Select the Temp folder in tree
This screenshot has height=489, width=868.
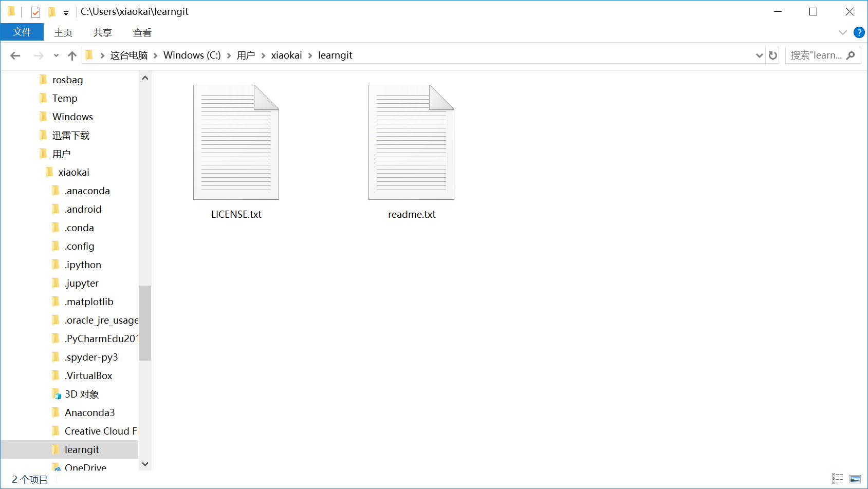click(x=65, y=98)
